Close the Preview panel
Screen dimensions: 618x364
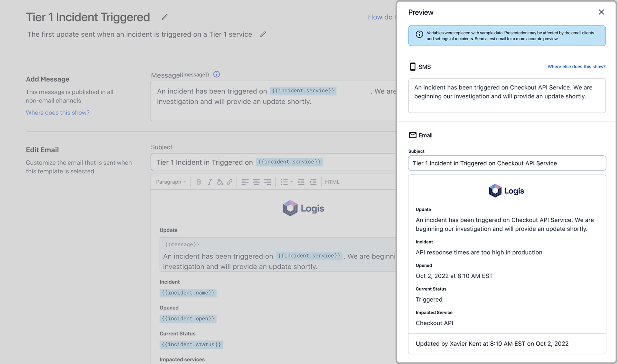601,12
